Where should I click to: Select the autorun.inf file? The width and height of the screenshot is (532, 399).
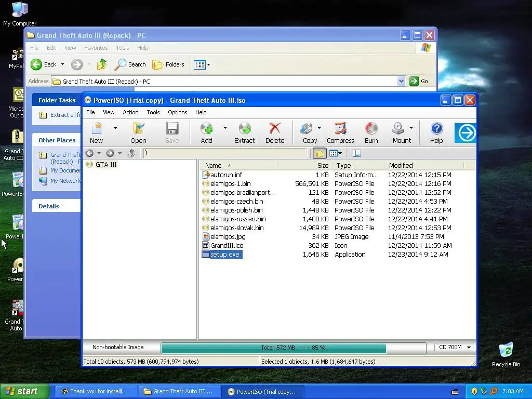pos(226,175)
